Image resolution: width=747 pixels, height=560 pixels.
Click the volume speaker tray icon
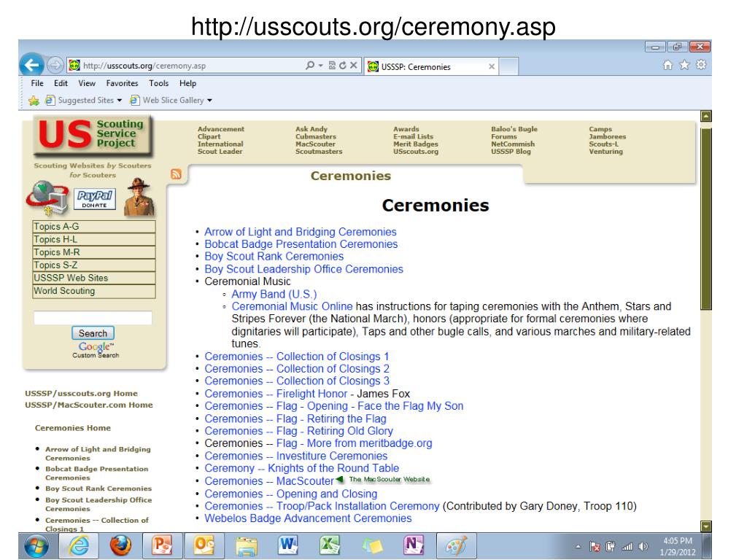click(643, 547)
